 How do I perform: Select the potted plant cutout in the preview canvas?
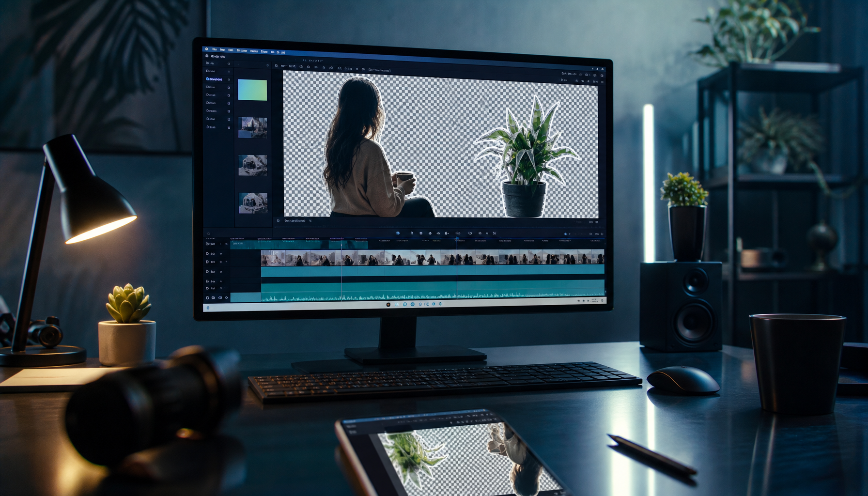pos(526,157)
